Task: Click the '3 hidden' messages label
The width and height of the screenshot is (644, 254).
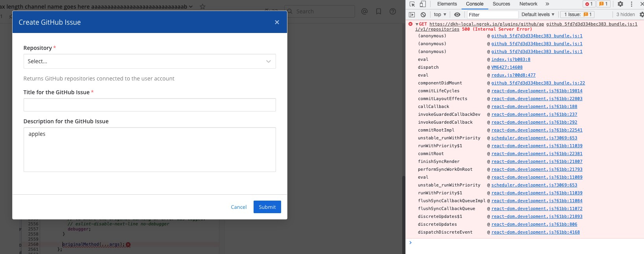Action: pyautogui.click(x=626, y=15)
